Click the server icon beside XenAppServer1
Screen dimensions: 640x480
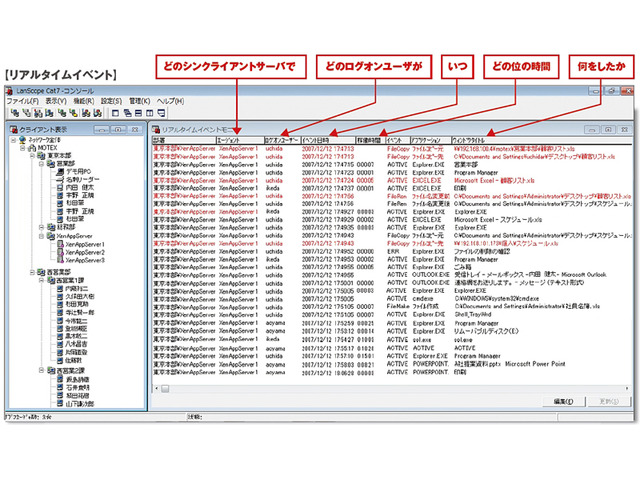point(60,244)
